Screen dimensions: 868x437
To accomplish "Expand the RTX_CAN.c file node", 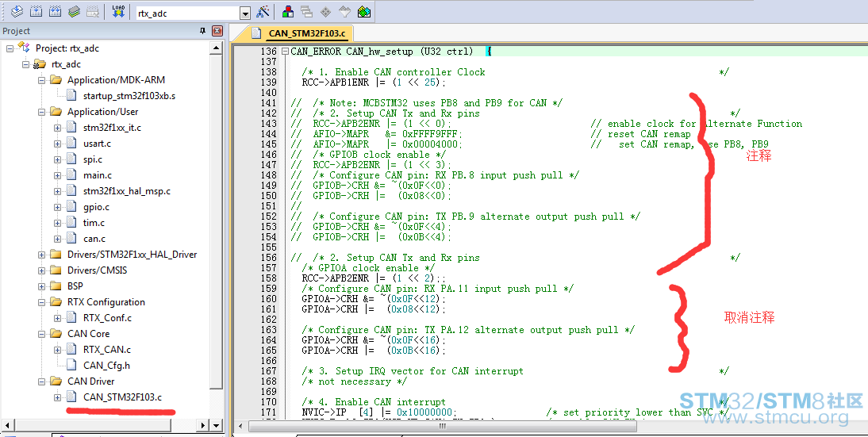I will [x=58, y=350].
